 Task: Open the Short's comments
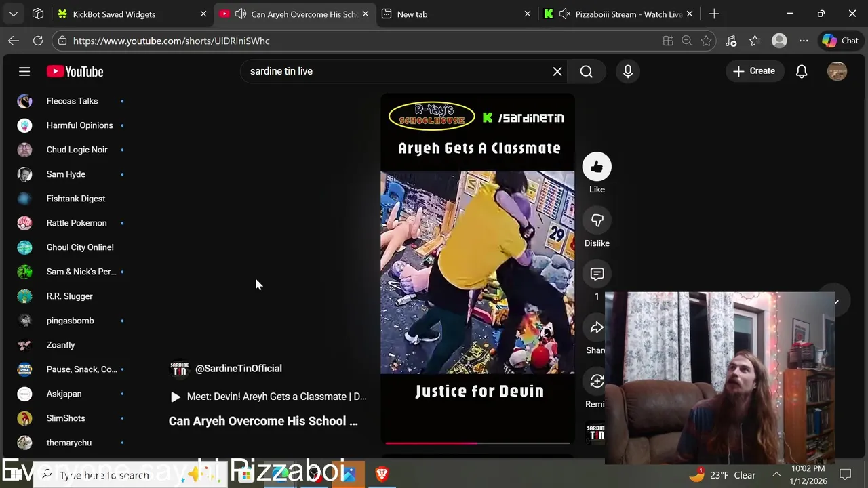[x=597, y=274]
